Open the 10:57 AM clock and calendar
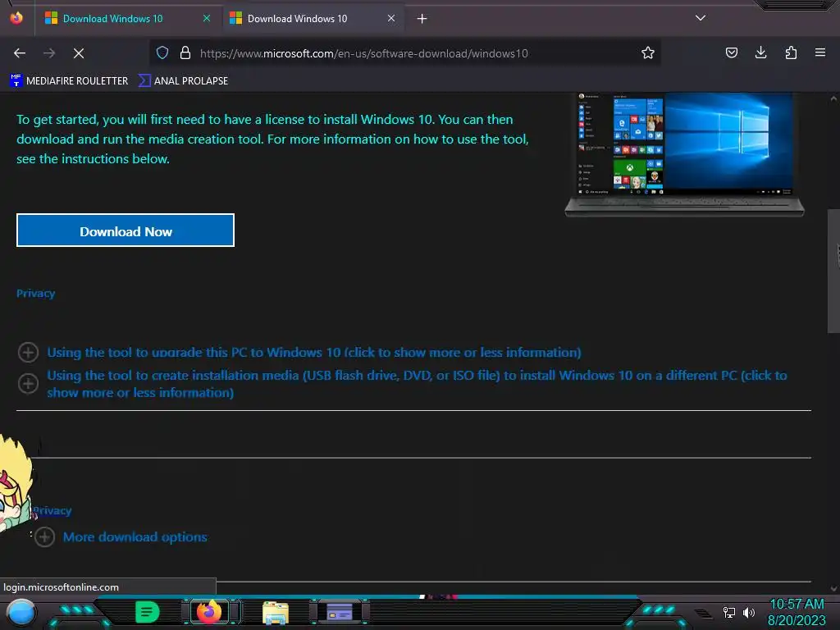 [x=797, y=612]
